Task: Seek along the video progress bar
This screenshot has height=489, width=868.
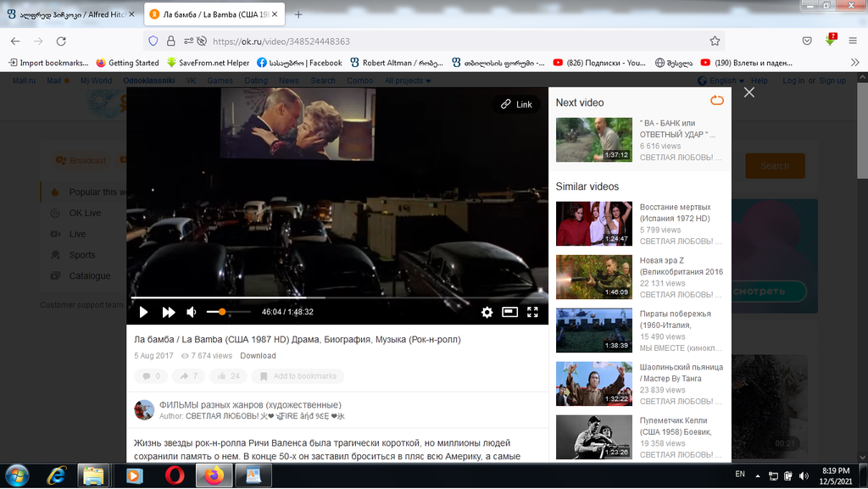Action: pyautogui.click(x=337, y=297)
